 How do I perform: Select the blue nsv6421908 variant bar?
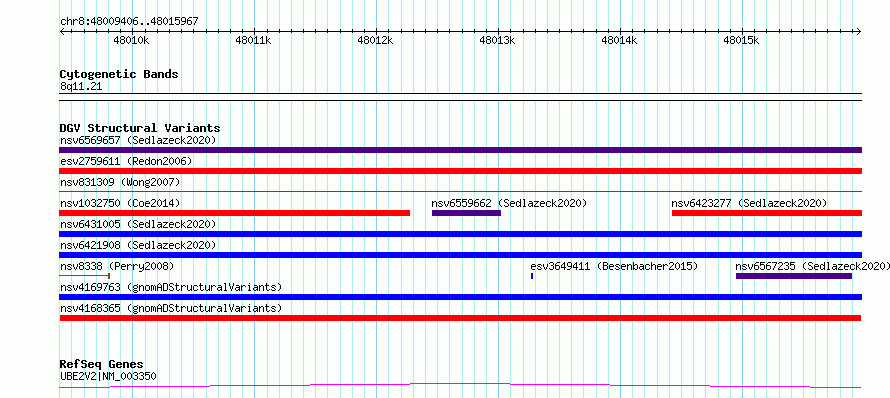[x=460, y=255]
